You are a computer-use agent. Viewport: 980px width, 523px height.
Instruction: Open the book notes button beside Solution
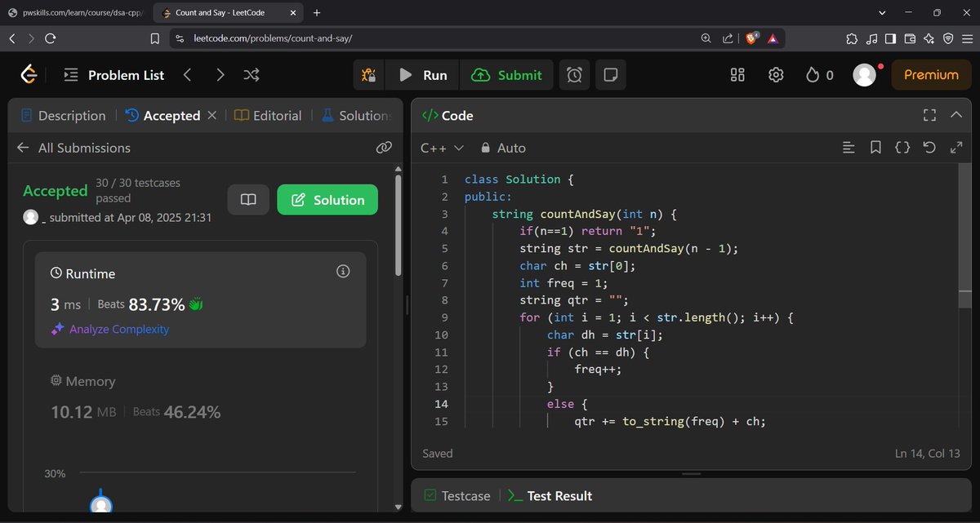pos(248,200)
